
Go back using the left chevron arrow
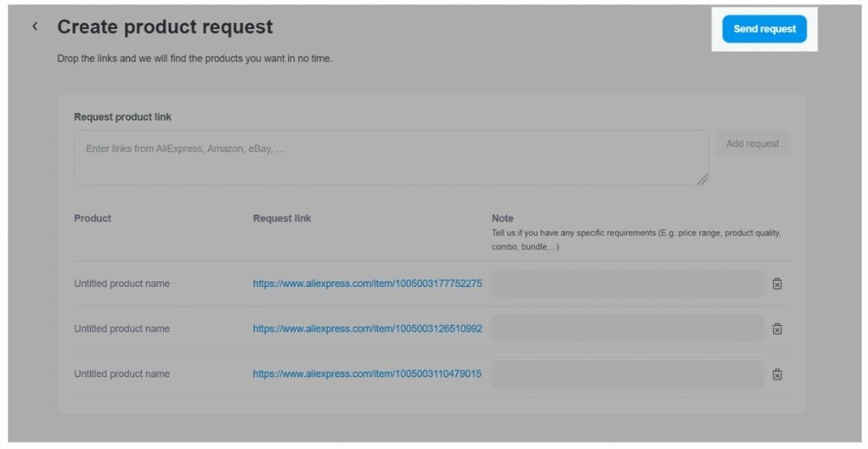pos(35,27)
